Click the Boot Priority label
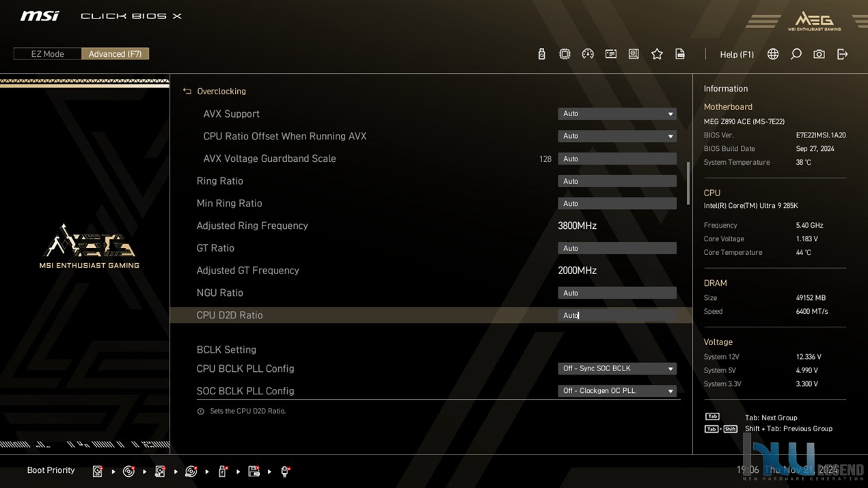The height and width of the screenshot is (488, 868). click(x=51, y=470)
